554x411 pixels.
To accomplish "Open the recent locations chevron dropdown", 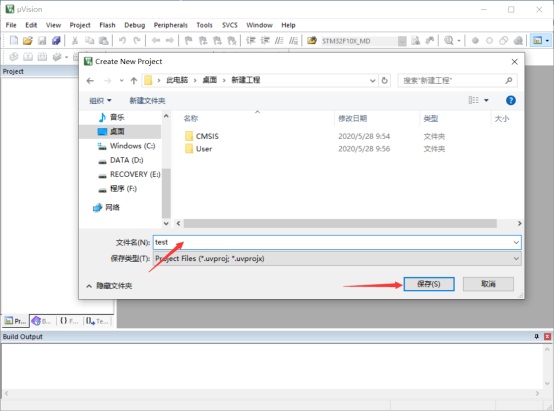I will coord(121,81).
